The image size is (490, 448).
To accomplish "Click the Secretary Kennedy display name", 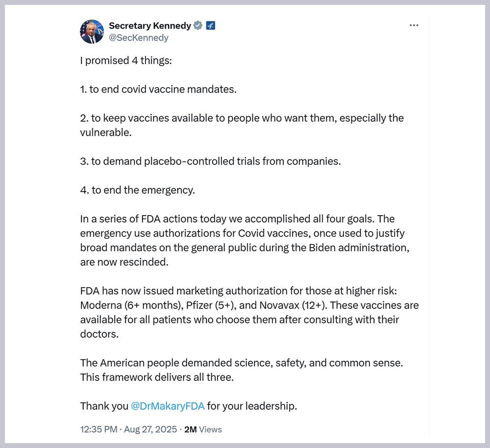I will pyautogui.click(x=150, y=25).
